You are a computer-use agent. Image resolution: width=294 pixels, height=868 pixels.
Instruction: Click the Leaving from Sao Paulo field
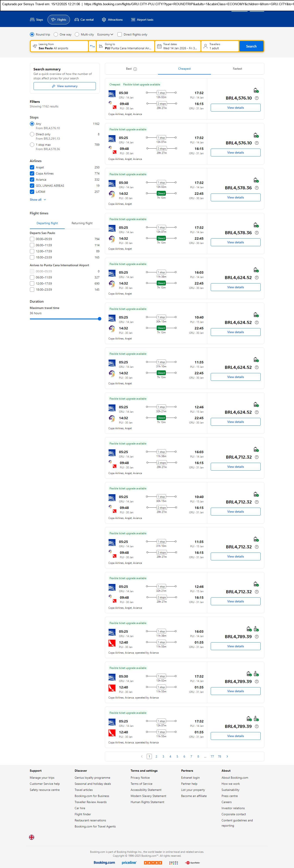tap(59, 46)
